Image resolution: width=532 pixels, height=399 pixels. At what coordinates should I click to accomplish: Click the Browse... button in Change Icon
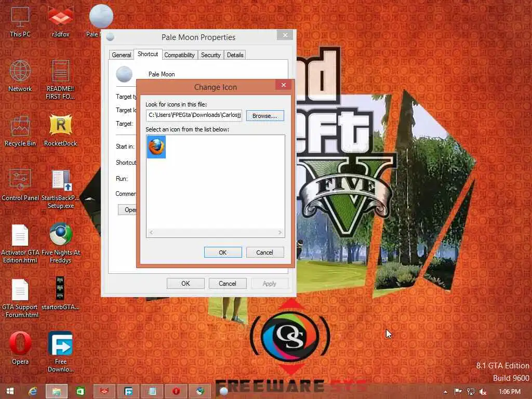(x=265, y=116)
